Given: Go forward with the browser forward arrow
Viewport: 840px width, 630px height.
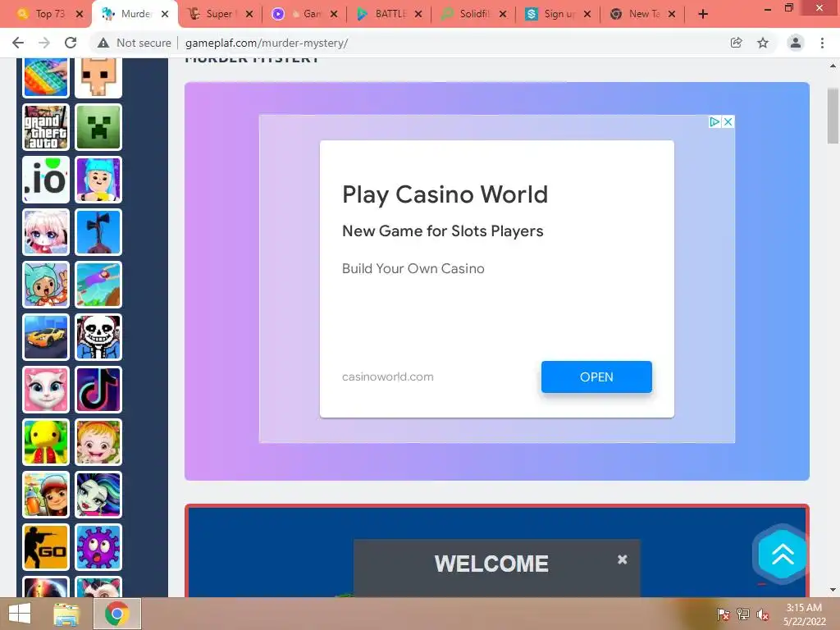Looking at the screenshot, I should [44, 43].
